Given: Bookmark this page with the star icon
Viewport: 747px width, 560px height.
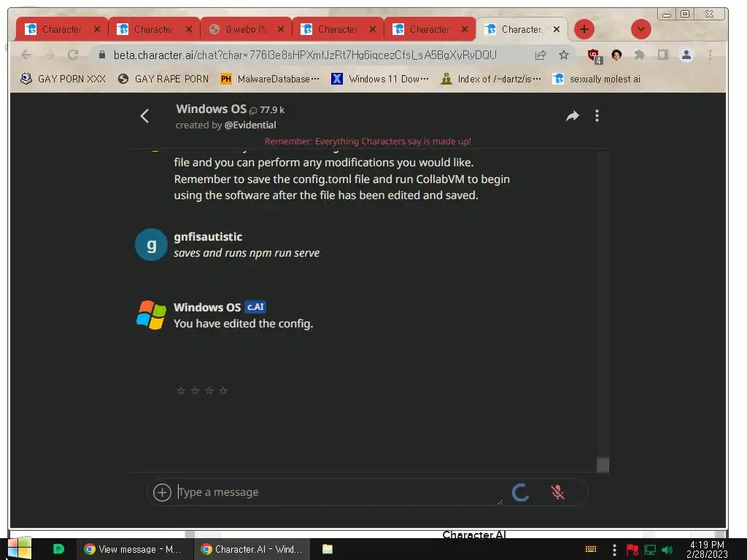Looking at the screenshot, I should pos(564,55).
